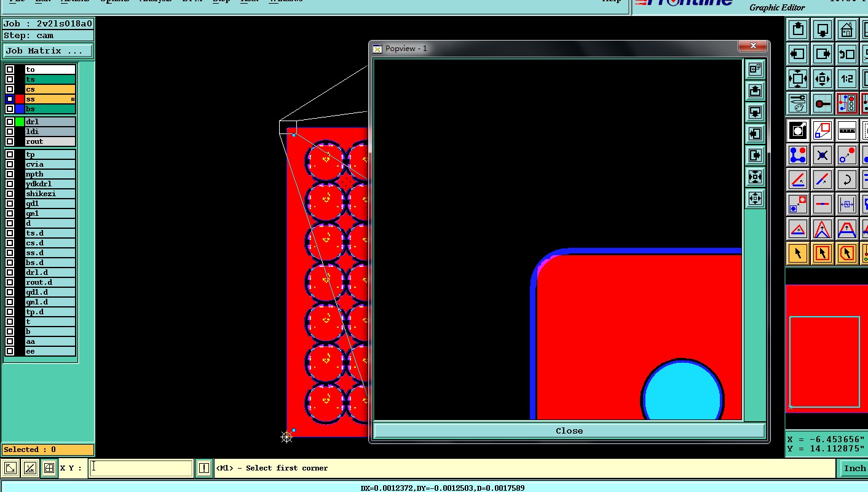Screen dimensions: 868x492
Task: Click Popview pan down icon
Action: [755, 112]
